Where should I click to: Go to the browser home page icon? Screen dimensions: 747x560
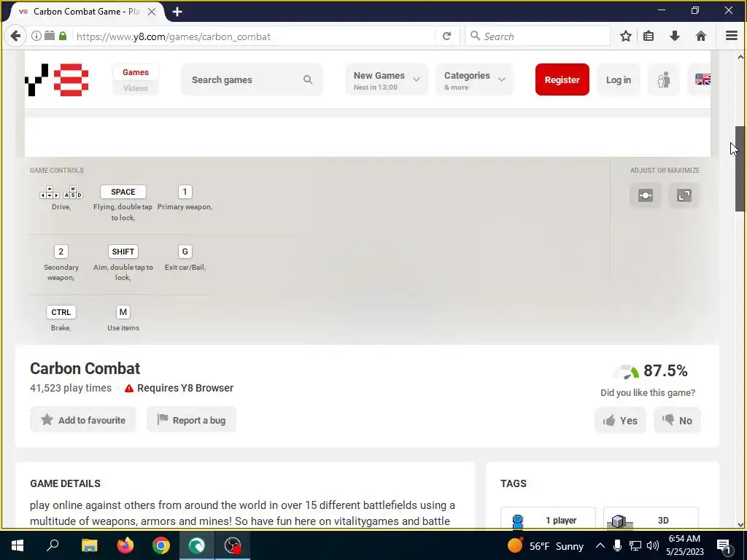point(700,36)
